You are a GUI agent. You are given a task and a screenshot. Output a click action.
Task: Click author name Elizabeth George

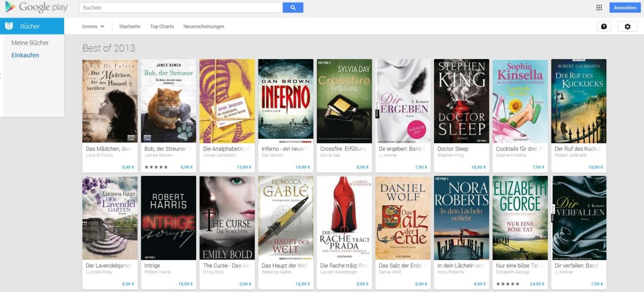point(514,273)
